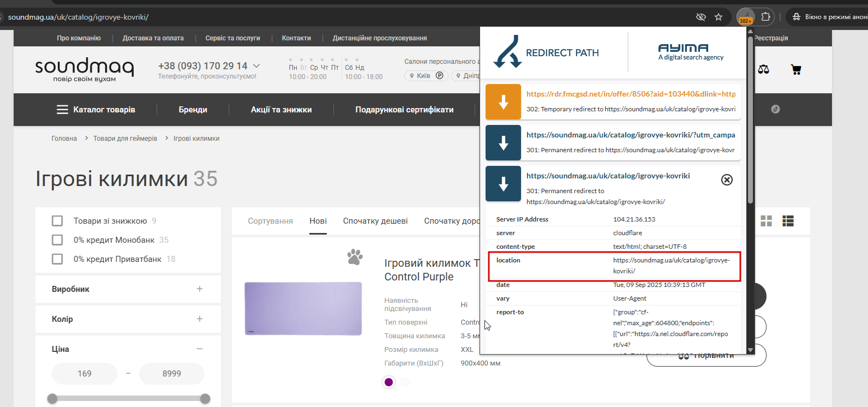
Task: Select the Спочатку дорогі sorting tab
Action: [x=452, y=221]
